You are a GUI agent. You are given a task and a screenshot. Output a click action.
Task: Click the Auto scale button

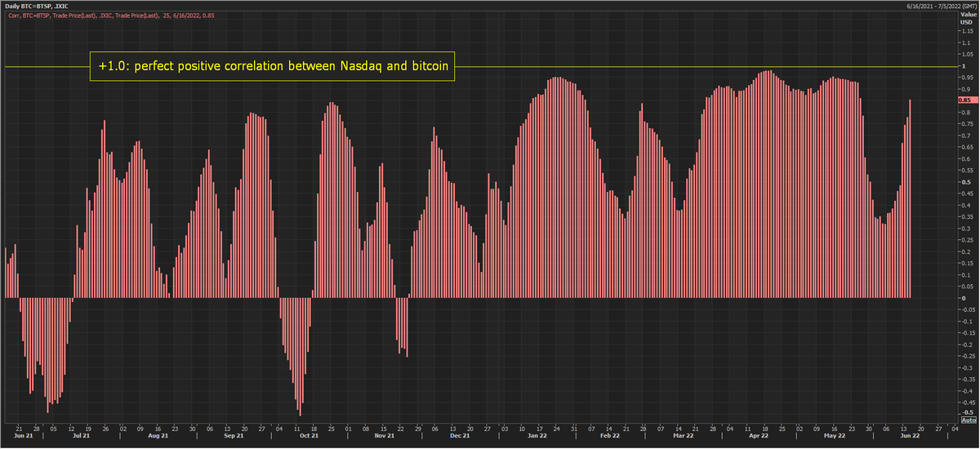967,420
